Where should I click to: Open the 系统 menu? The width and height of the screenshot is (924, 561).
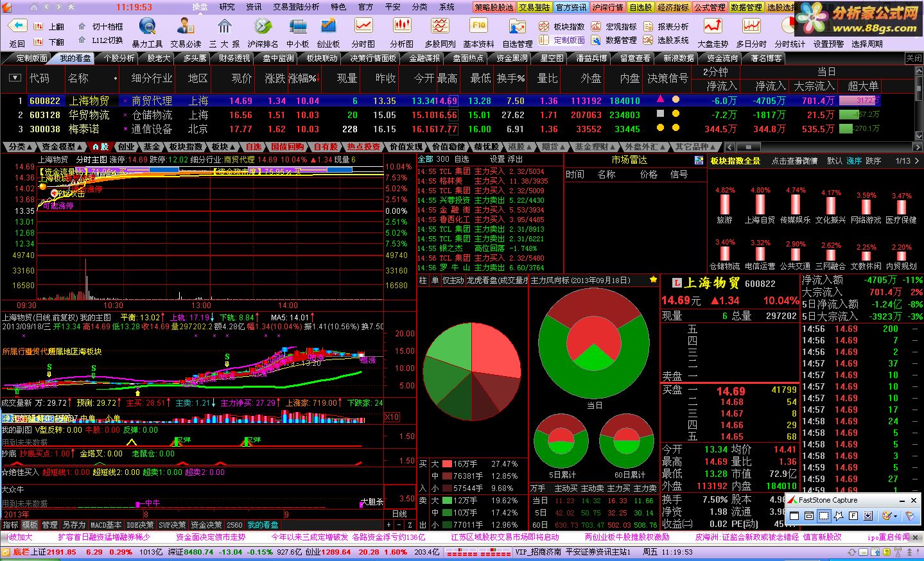447,7
